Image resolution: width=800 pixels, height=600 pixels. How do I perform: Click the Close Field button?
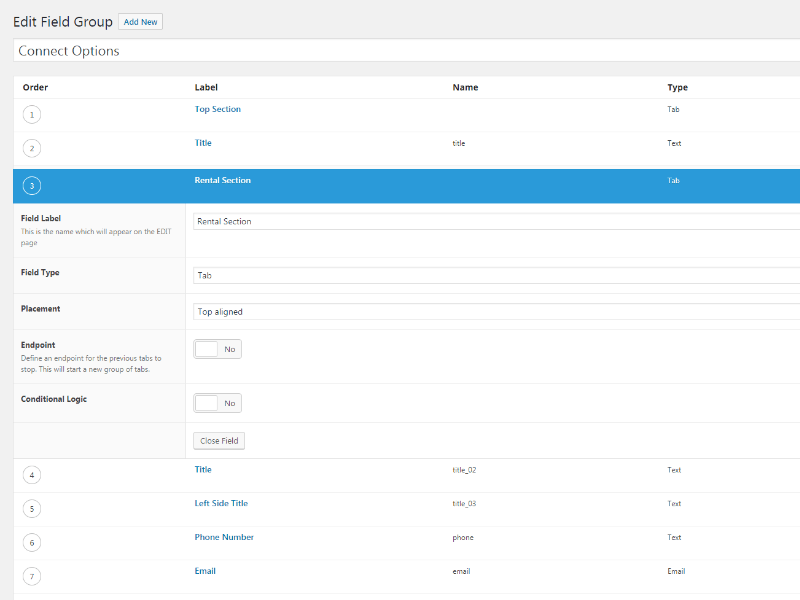(218, 440)
